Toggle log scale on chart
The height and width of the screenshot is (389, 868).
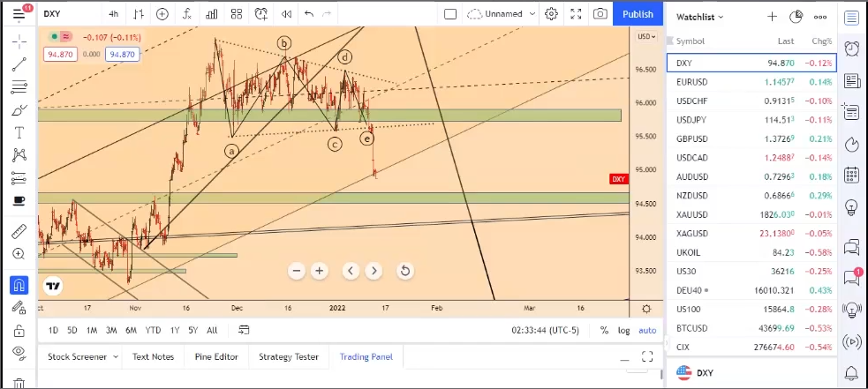coord(624,330)
